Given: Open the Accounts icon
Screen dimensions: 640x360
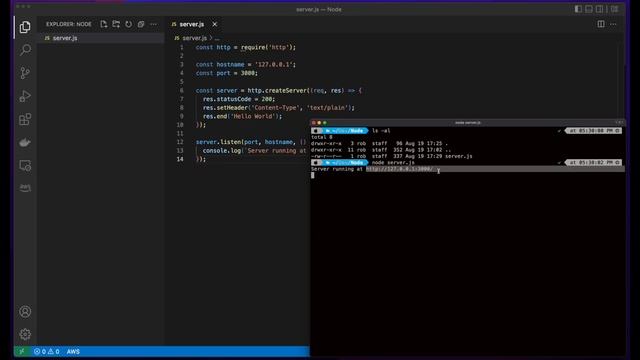Looking at the screenshot, I should pos(25,312).
